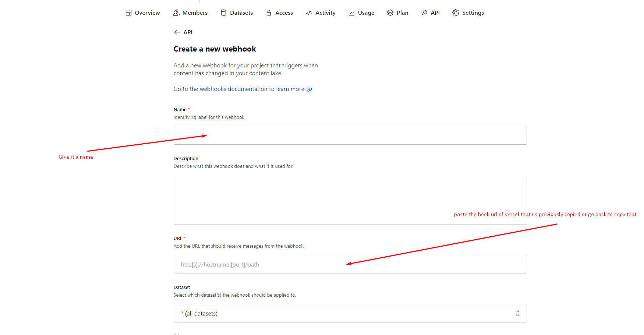Click link icon after webhooks documentation
Image resolution: width=644 pixels, height=335 pixels.
tap(309, 89)
